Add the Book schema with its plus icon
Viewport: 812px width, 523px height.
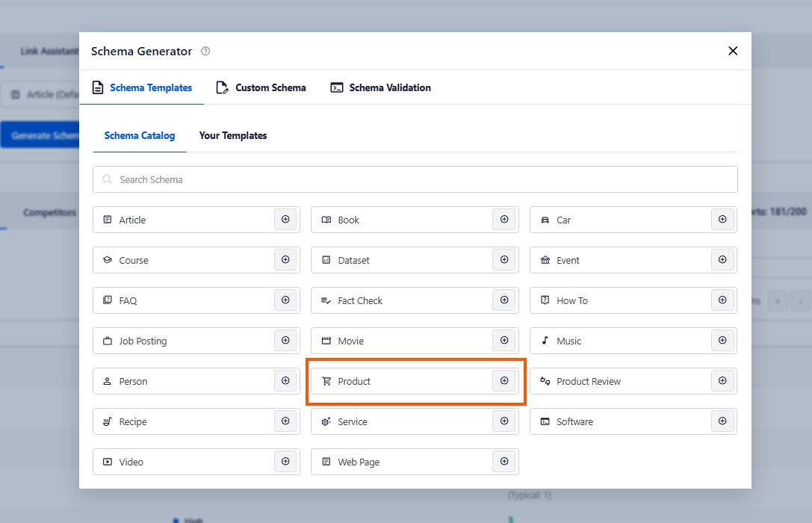[504, 220]
